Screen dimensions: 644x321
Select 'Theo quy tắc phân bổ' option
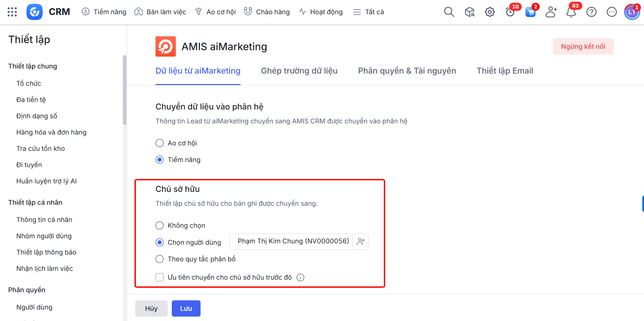pyautogui.click(x=160, y=259)
